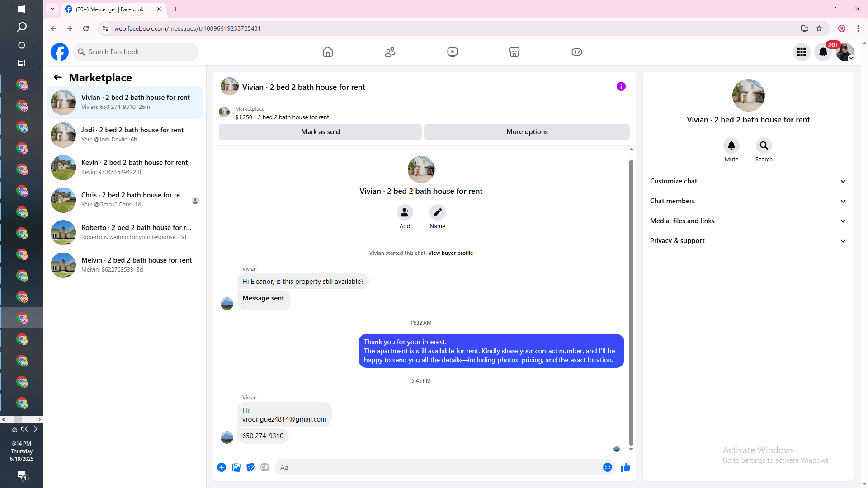Open the notifications bell
This screenshot has width=868, height=488.
point(823,52)
